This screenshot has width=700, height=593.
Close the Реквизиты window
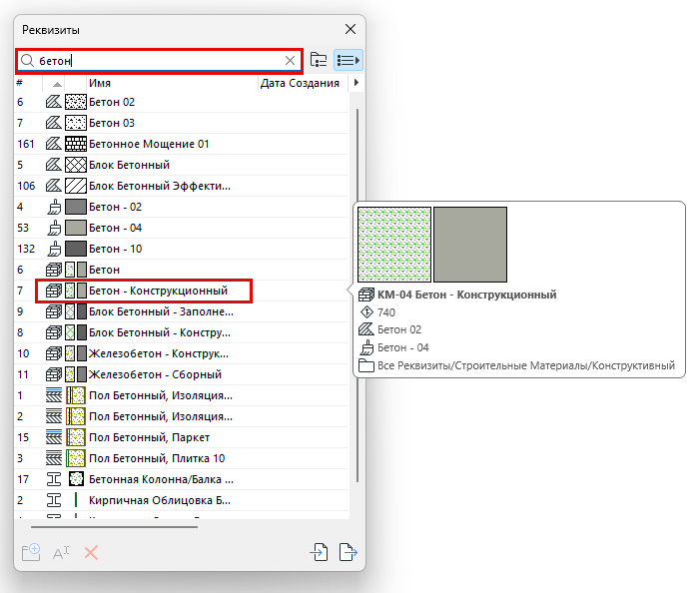350,29
